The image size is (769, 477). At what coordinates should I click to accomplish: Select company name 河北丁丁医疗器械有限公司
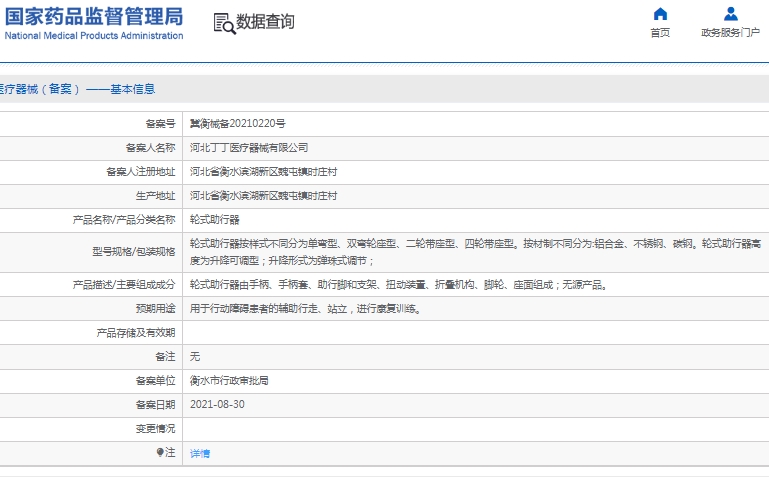(249, 148)
